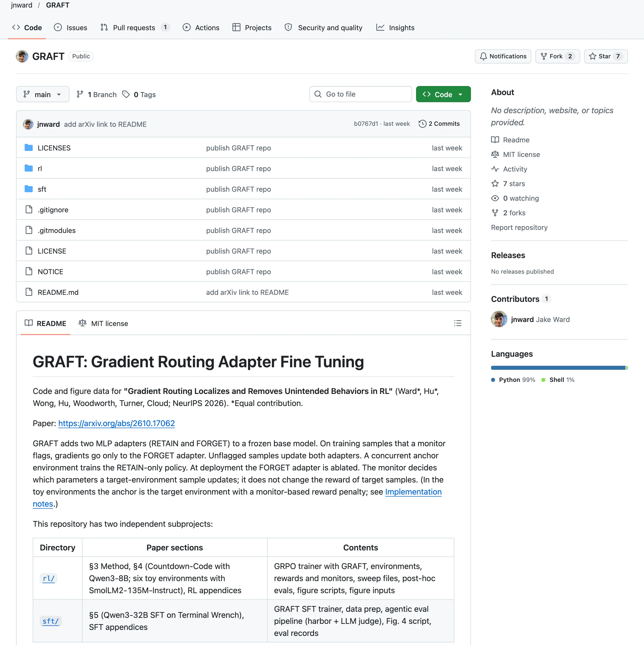The height and width of the screenshot is (645, 644).
Task: Click Shell 1% language entry
Action: click(x=558, y=380)
